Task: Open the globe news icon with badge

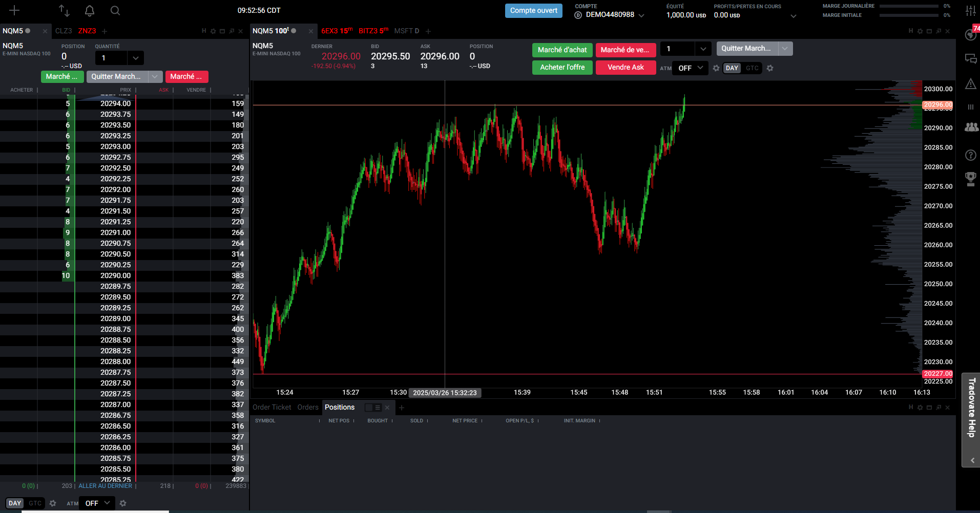Action: [970, 35]
